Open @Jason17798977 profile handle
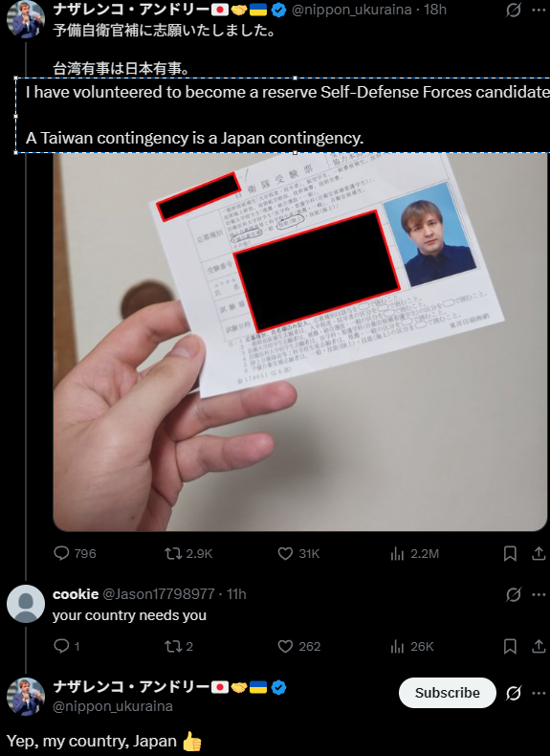The height and width of the screenshot is (756, 550). coord(159,594)
